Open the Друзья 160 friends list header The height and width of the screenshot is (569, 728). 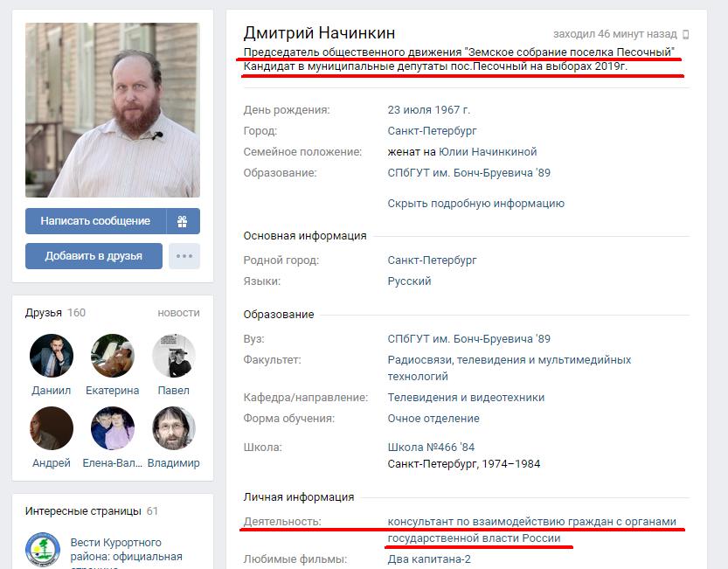click(x=55, y=313)
